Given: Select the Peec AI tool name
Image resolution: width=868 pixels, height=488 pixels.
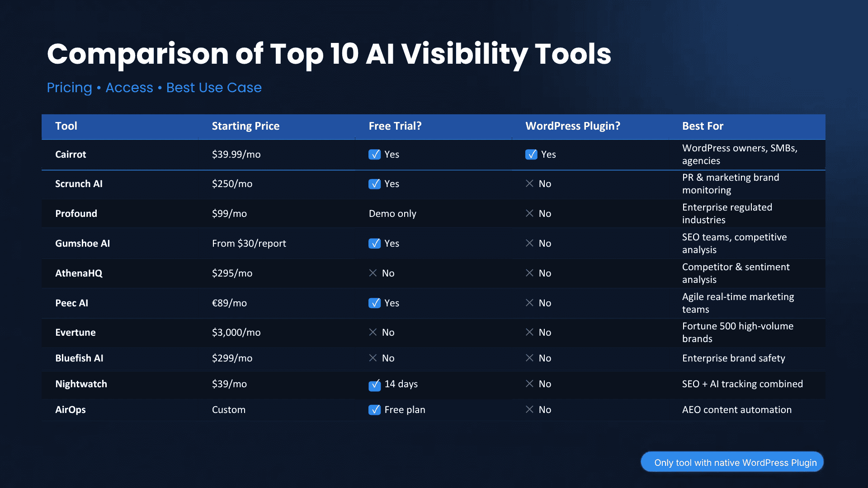Looking at the screenshot, I should [71, 303].
